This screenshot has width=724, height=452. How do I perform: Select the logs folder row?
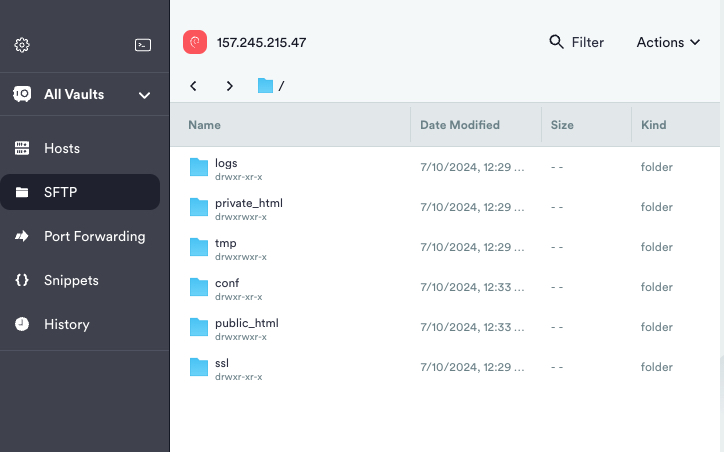tap(445, 167)
